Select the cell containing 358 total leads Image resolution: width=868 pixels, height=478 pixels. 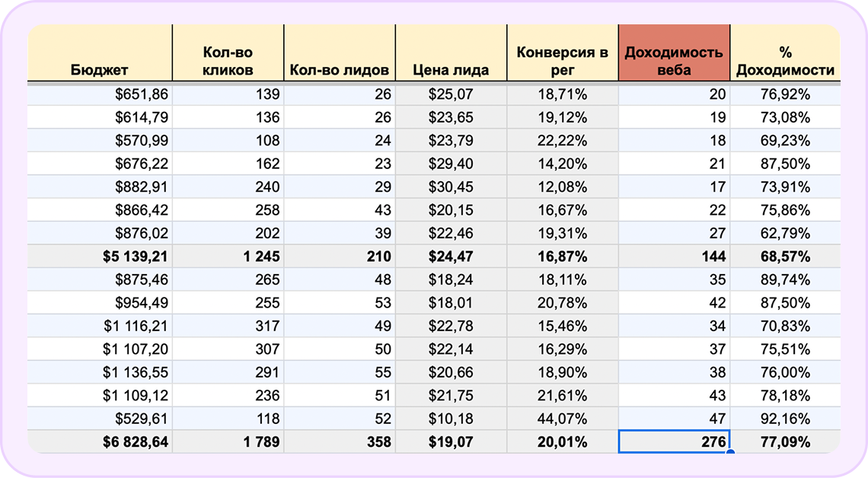click(x=340, y=441)
